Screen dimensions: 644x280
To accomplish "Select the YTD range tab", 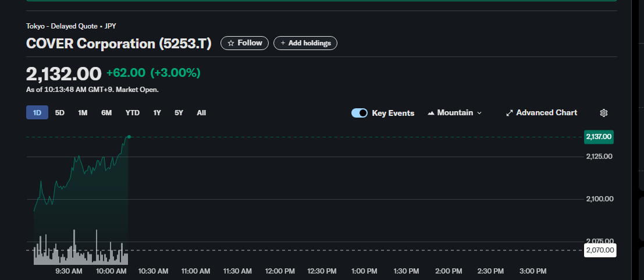I will (x=132, y=113).
